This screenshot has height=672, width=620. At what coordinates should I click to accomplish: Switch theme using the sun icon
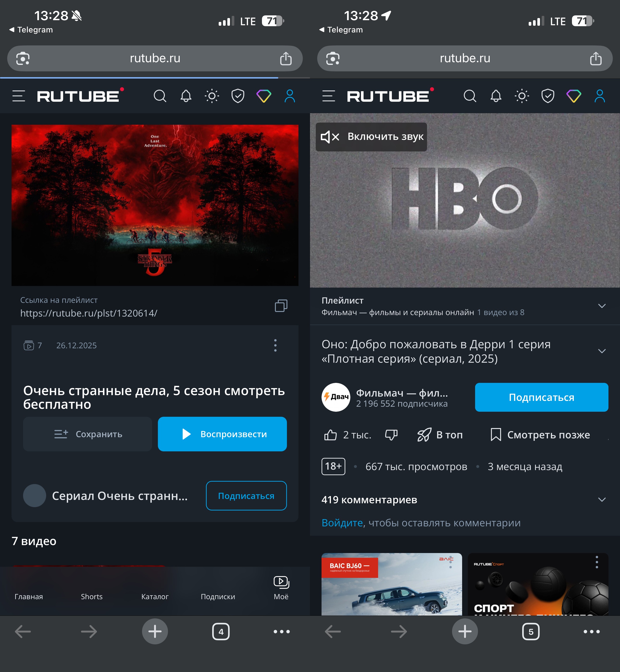coord(212,96)
